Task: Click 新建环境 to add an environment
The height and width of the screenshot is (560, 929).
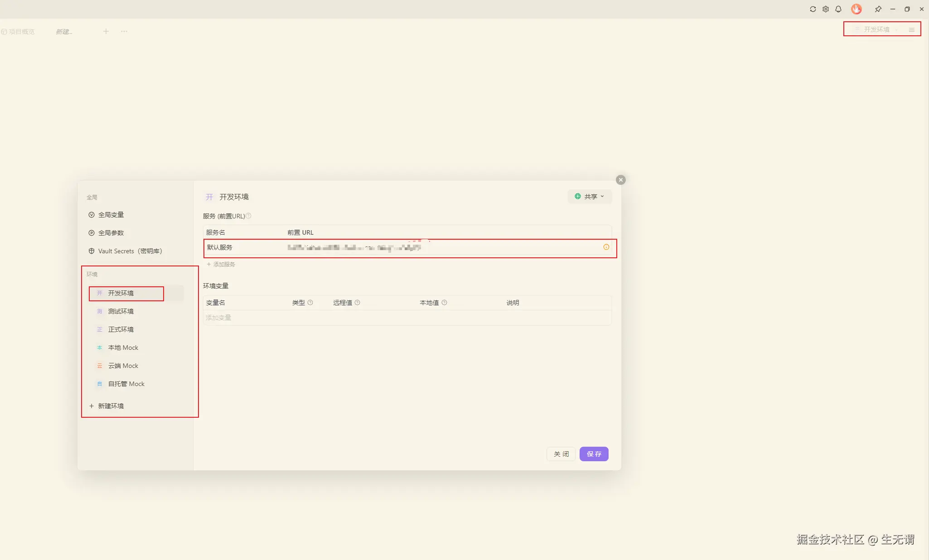Action: [x=111, y=406]
